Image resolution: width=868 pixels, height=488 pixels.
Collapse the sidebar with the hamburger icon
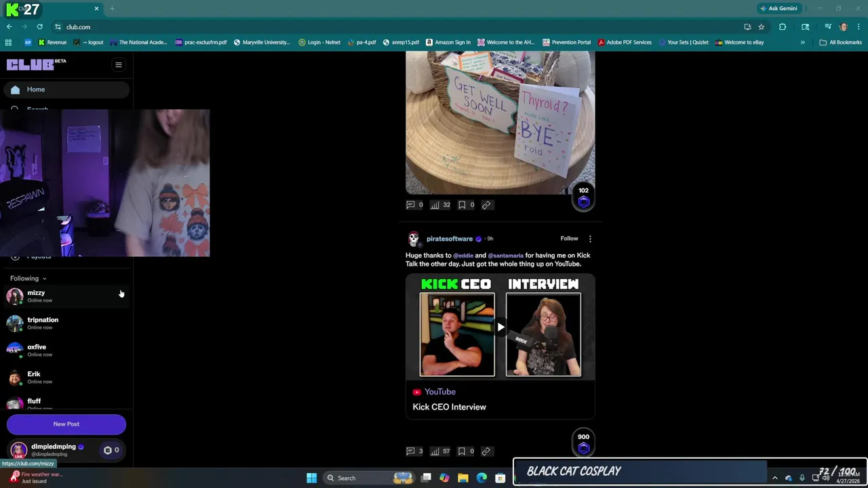click(x=118, y=65)
